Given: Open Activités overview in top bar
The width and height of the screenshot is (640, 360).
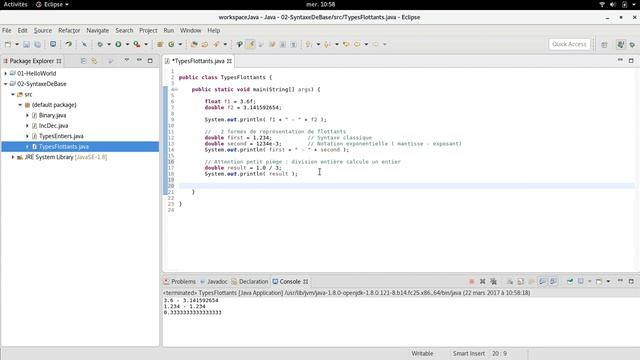Looking at the screenshot, I should click(x=16, y=4).
